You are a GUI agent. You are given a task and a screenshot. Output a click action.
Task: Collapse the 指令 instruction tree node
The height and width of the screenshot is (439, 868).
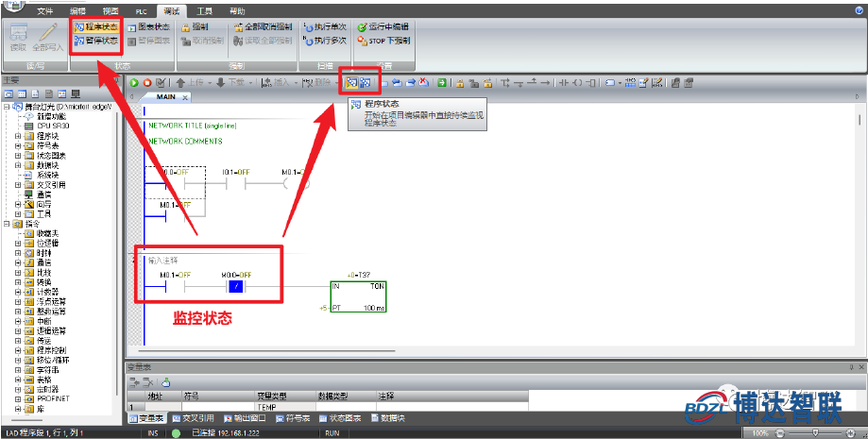point(6,224)
